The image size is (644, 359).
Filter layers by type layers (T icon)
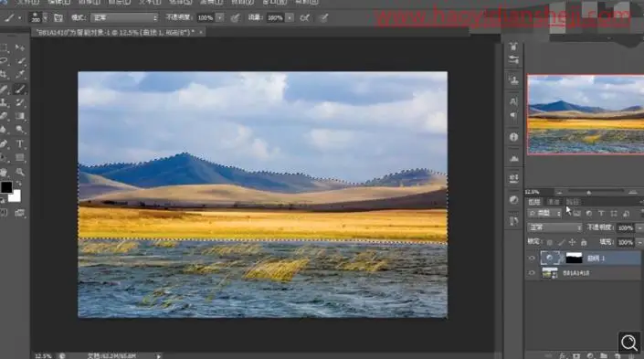[x=601, y=214]
